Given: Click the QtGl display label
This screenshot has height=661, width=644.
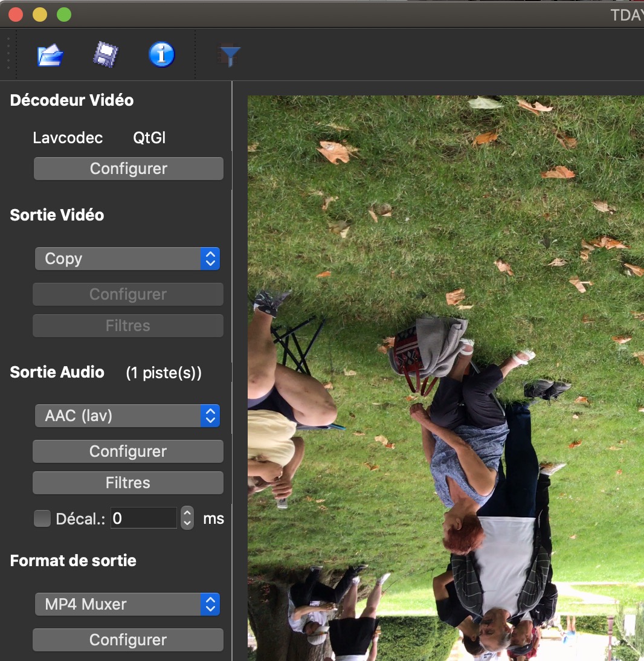Looking at the screenshot, I should 149,138.
